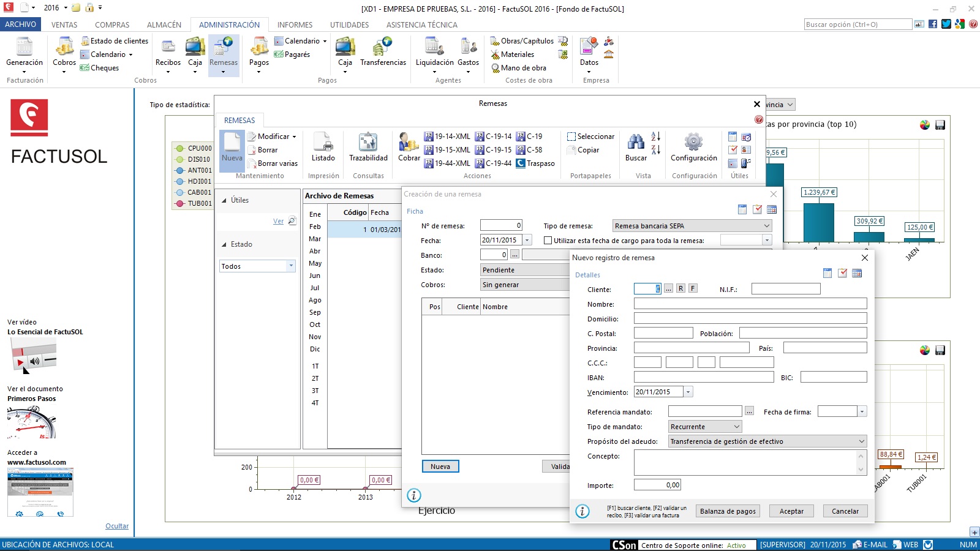Screen dimensions: 980x551
Task: Open Liquidación of agents
Action: pyautogui.click(x=434, y=54)
